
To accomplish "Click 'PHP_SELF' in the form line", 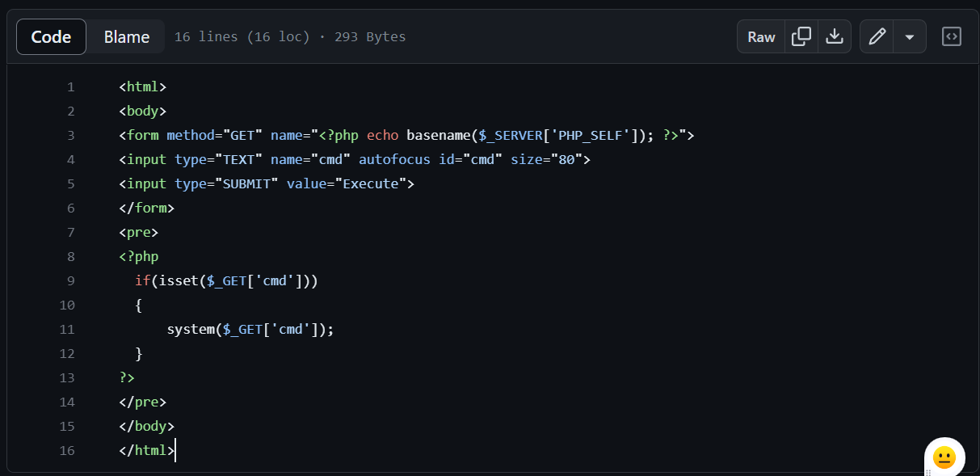I will tap(591, 135).
